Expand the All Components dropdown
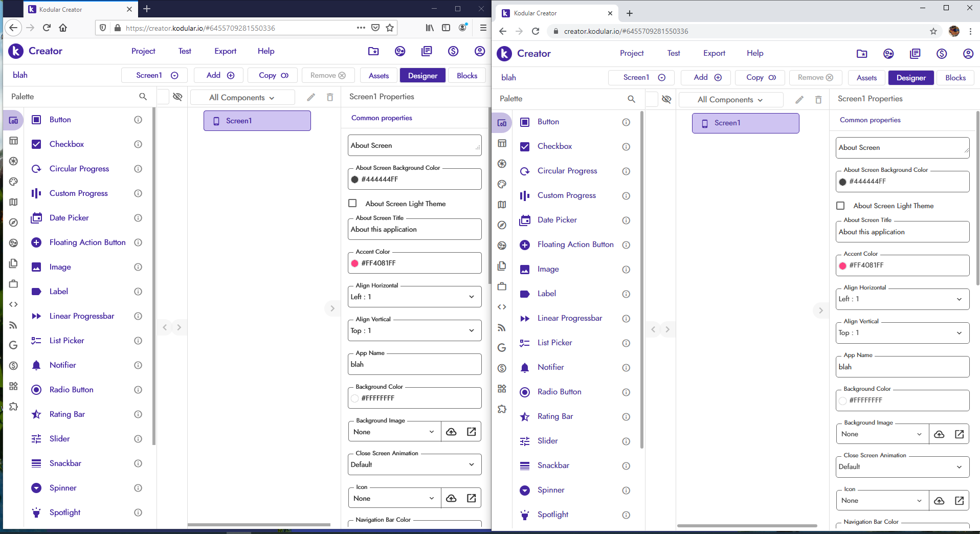Image resolution: width=980 pixels, height=534 pixels. click(x=242, y=97)
